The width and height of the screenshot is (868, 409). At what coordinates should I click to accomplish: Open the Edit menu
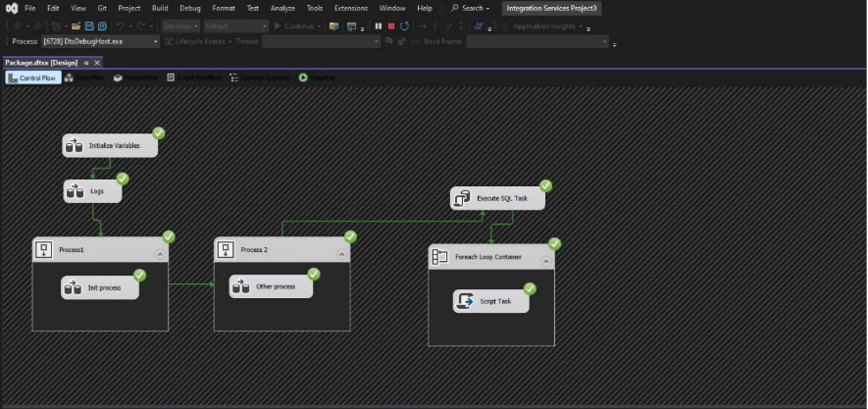click(53, 8)
